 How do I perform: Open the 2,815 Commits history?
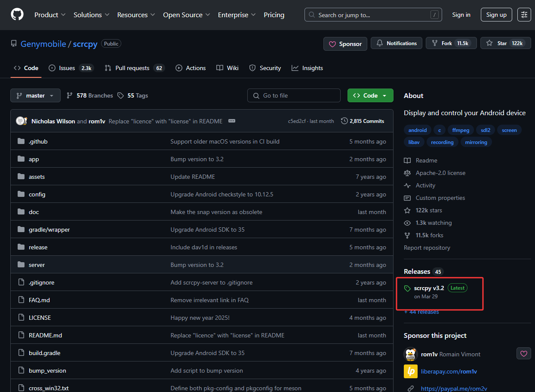363,121
